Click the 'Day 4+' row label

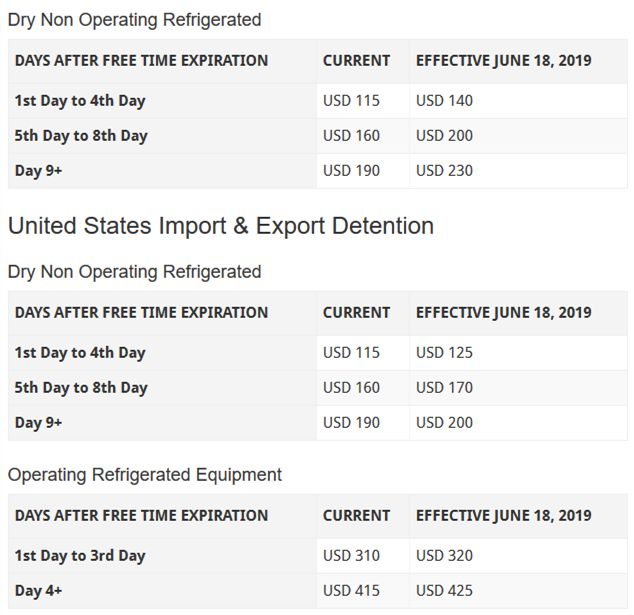38,591
